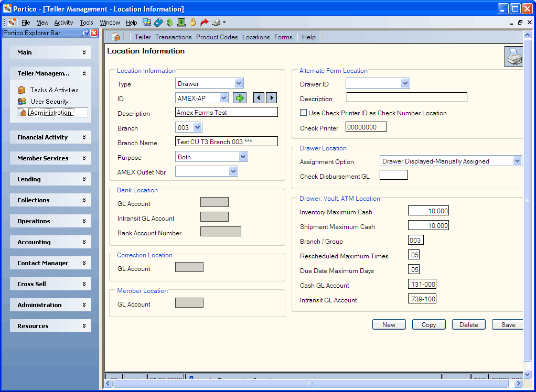Go to the next location ID

pyautogui.click(x=272, y=98)
